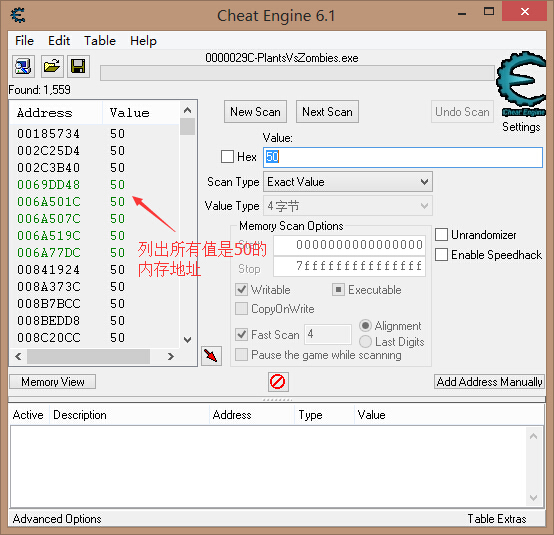This screenshot has width=554, height=535.
Task: Click the address table scroll down arrow
Action: coord(534,498)
